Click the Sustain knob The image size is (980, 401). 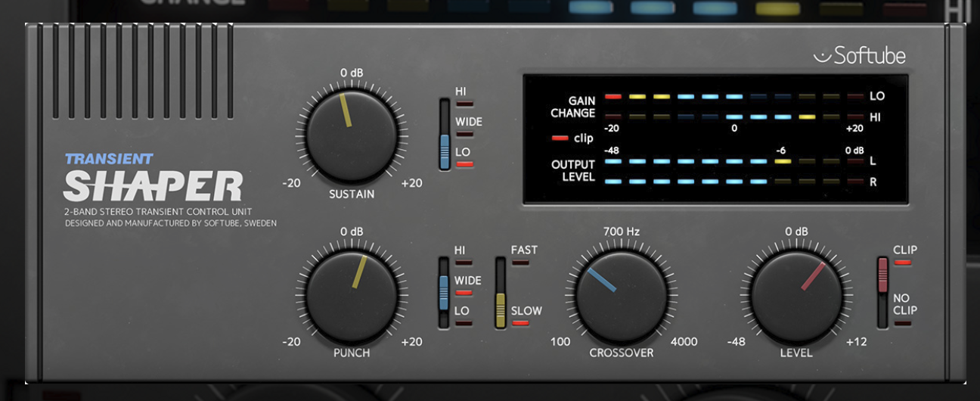click(x=352, y=135)
